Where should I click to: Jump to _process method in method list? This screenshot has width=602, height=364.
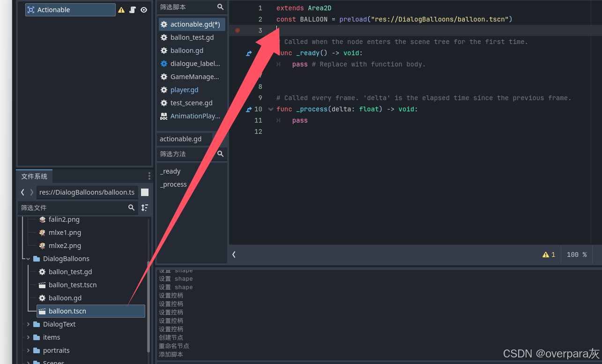click(x=173, y=184)
